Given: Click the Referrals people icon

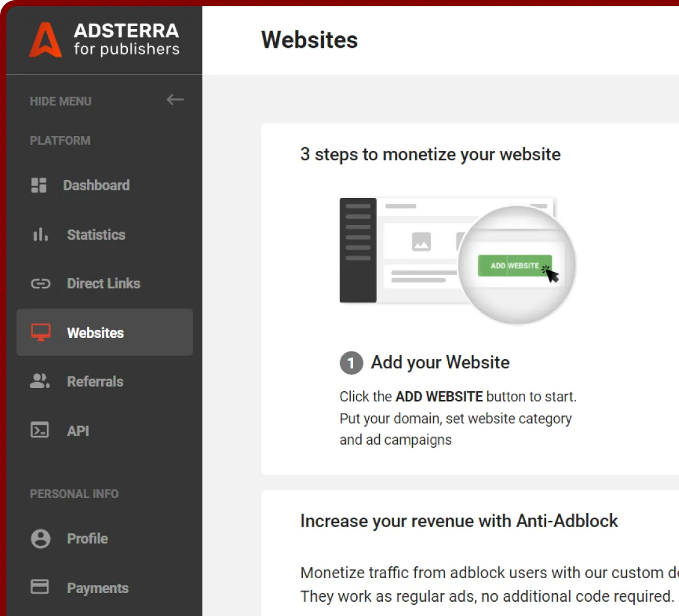Looking at the screenshot, I should click(x=40, y=381).
